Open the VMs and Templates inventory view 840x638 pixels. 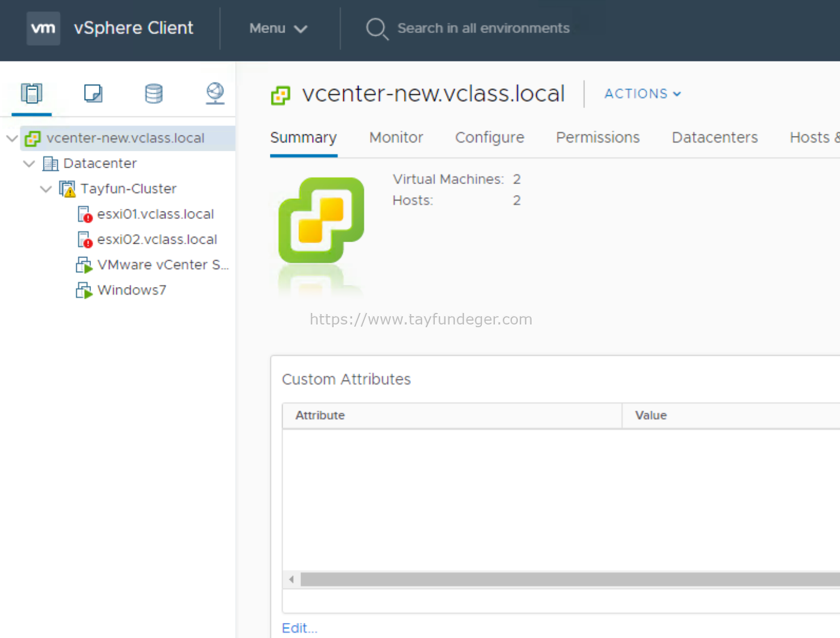click(93, 93)
